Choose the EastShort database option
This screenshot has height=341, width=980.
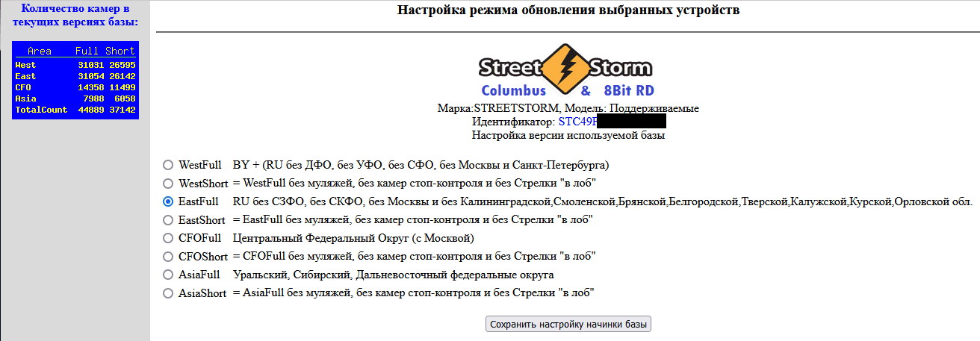pyautogui.click(x=168, y=219)
